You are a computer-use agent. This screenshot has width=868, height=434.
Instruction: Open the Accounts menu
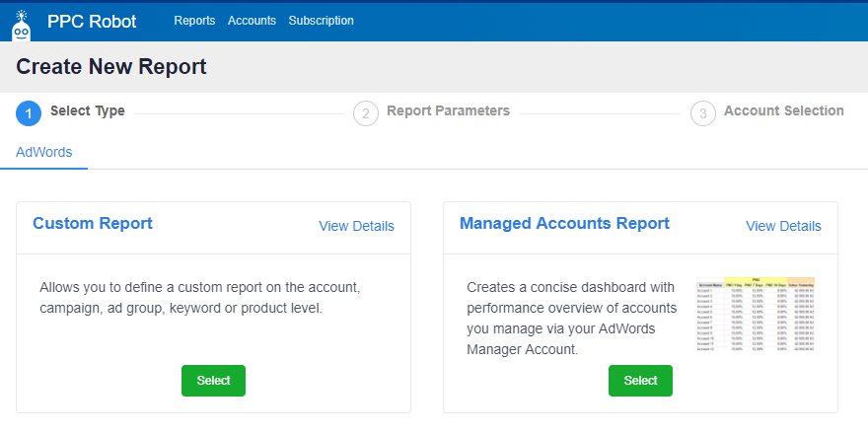252,21
